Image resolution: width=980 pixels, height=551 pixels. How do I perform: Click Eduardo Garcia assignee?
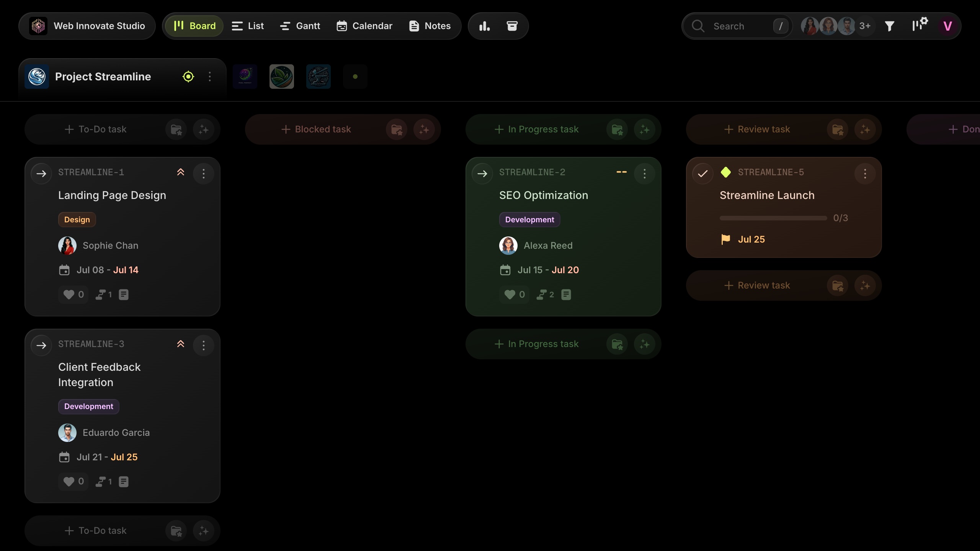[x=104, y=433]
